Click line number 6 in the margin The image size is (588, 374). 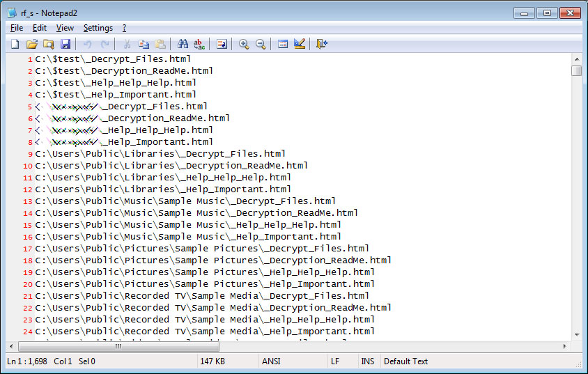30,118
